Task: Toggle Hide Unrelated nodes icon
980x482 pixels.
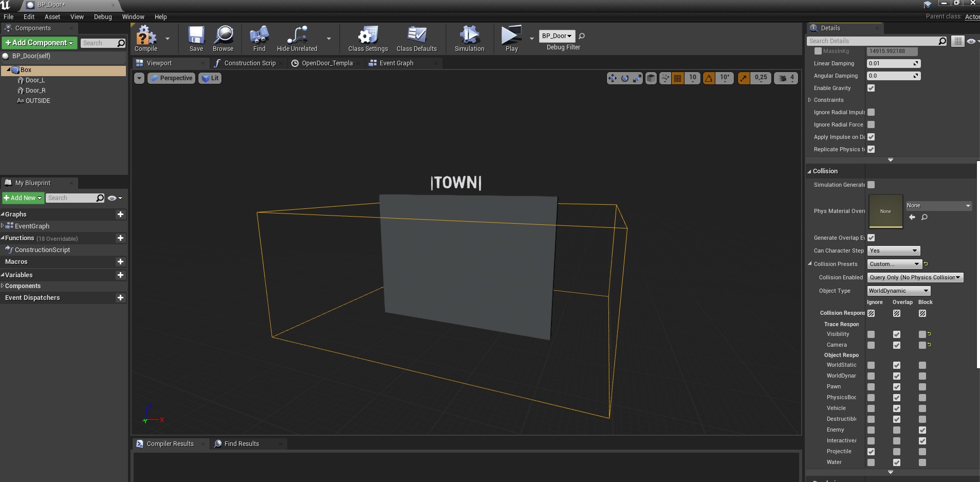Action: [x=297, y=36]
